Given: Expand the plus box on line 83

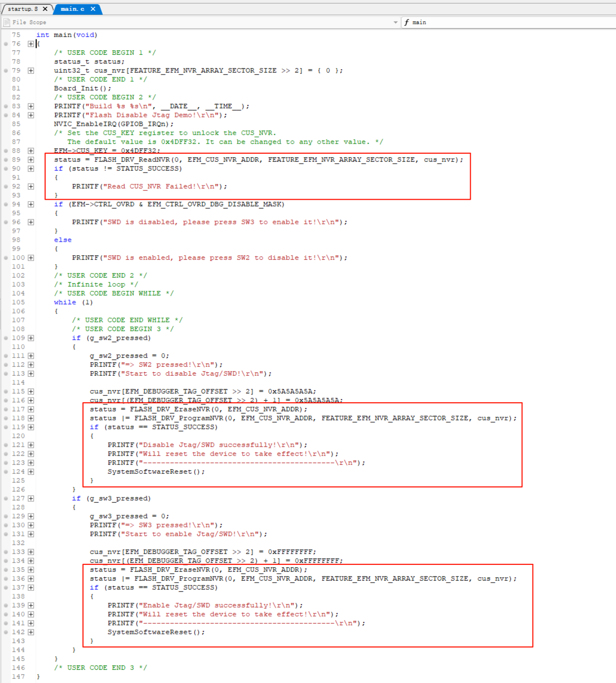Looking at the screenshot, I should click(31, 106).
